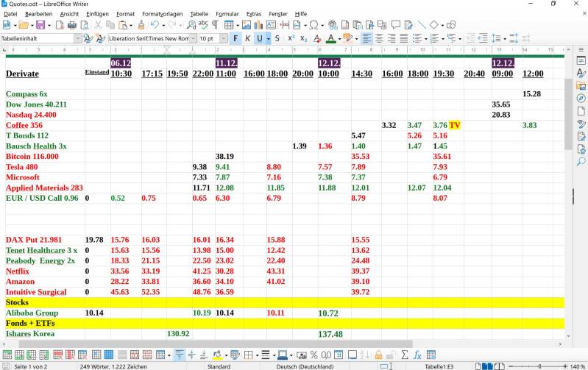
Task: Open the print preview
Action: click(85, 25)
